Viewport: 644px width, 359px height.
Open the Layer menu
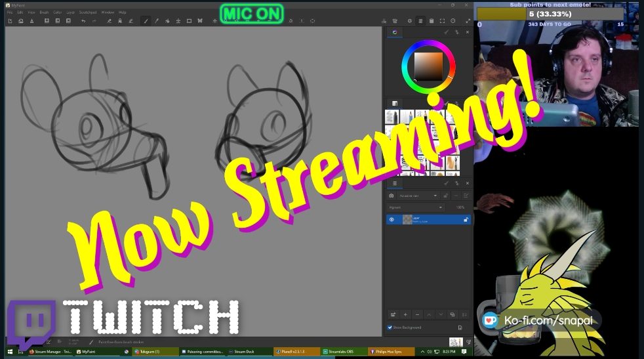coord(70,12)
